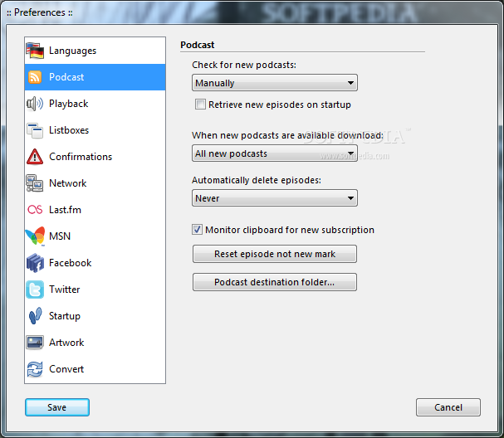The width and height of the screenshot is (504, 438).
Task: Select MSN settings label
Action: click(60, 236)
